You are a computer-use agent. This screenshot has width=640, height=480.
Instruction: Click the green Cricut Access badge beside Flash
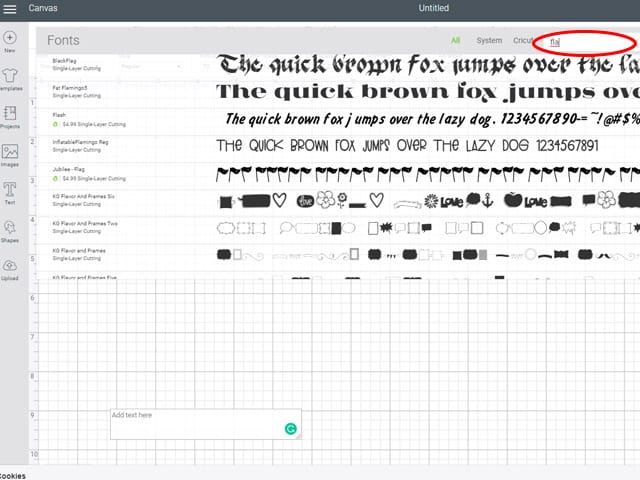[56, 124]
